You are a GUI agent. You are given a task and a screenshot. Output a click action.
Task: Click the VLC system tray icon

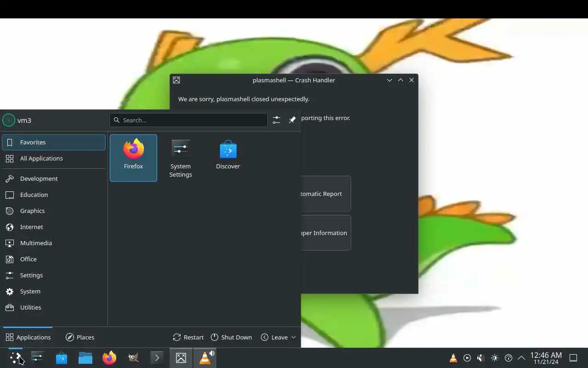point(453,358)
